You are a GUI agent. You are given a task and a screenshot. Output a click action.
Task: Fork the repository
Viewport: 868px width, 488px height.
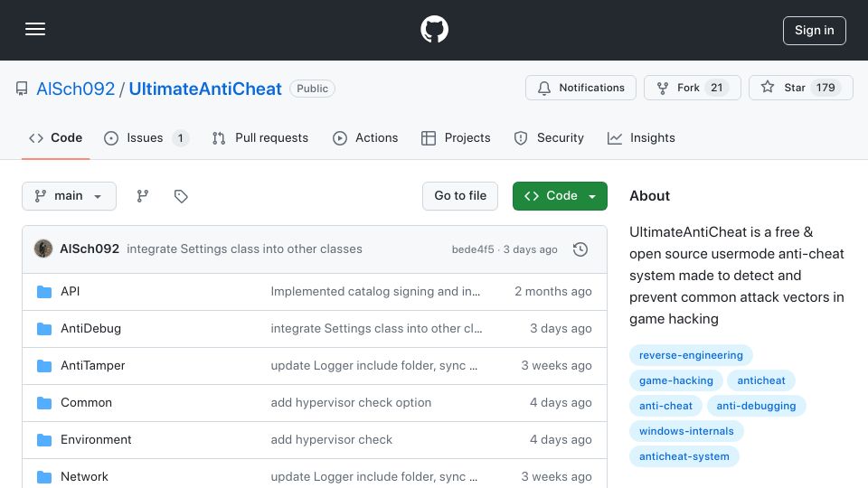(x=692, y=88)
